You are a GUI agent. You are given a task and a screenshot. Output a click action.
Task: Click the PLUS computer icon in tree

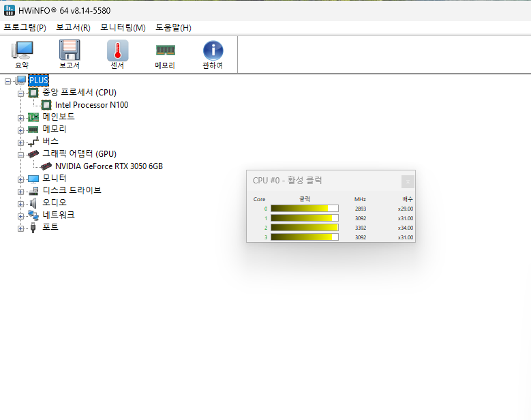coord(20,80)
